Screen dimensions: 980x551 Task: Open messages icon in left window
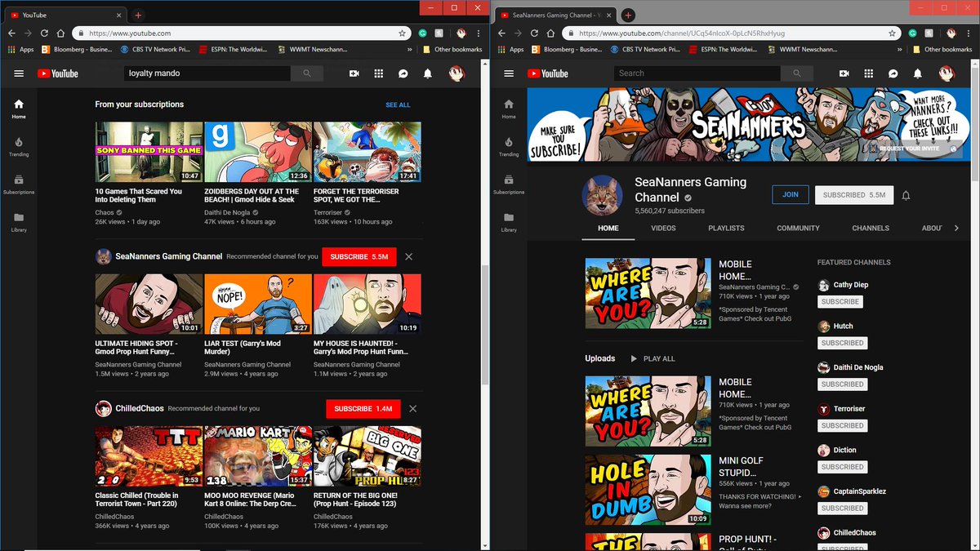(403, 73)
